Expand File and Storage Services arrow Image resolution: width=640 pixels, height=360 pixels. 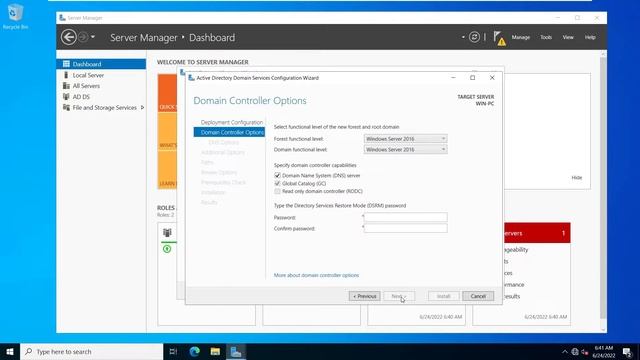coord(142,108)
